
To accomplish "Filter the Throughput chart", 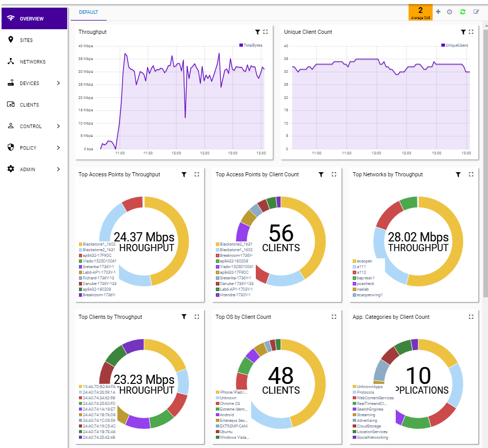I will (x=257, y=32).
